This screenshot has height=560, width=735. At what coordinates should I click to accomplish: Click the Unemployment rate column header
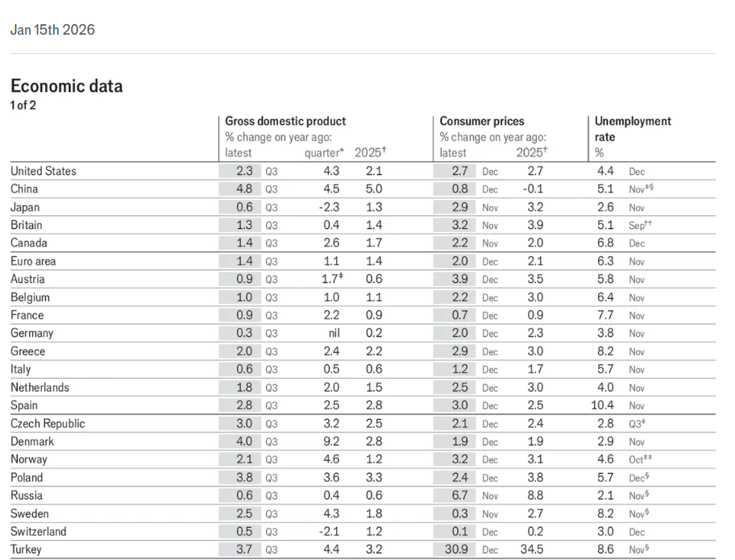click(633, 129)
